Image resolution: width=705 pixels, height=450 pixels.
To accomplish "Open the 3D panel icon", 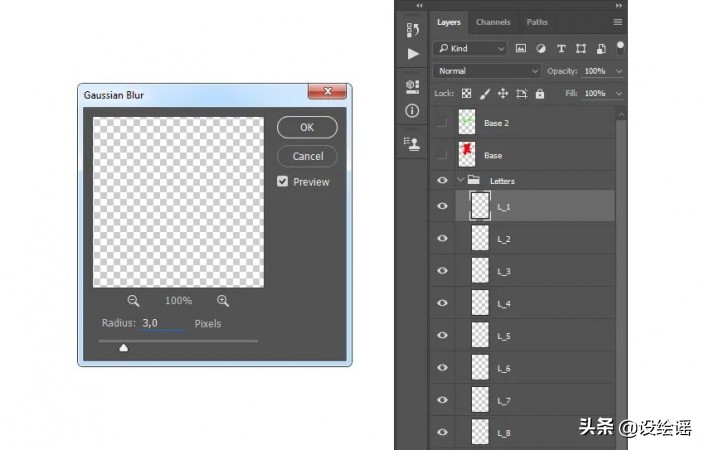I will click(412, 86).
